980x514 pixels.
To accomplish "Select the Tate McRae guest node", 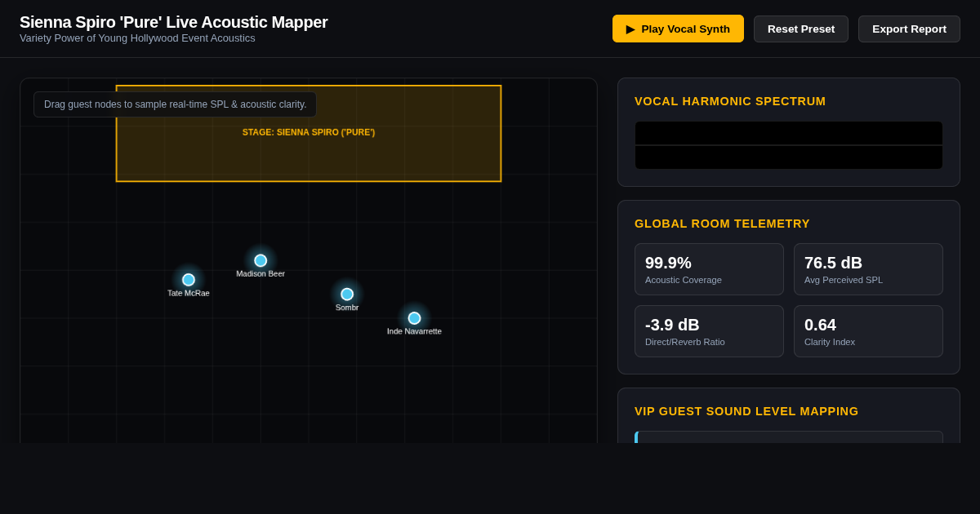I will 189,280.
